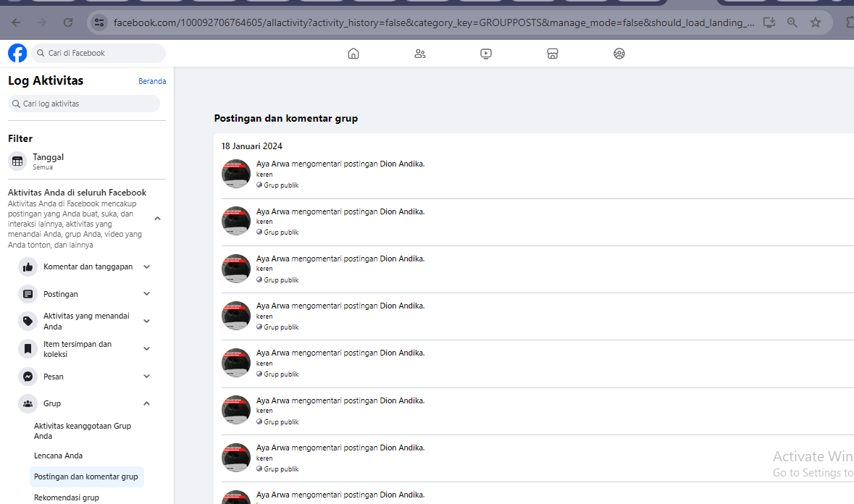Expand Komentar dan tanggapan chevron
The image size is (854, 504).
point(146,266)
